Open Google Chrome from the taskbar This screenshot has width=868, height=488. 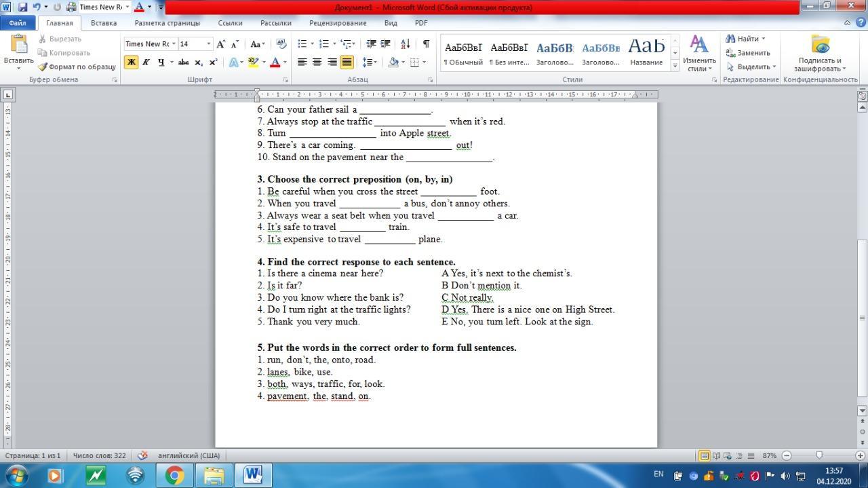175,475
